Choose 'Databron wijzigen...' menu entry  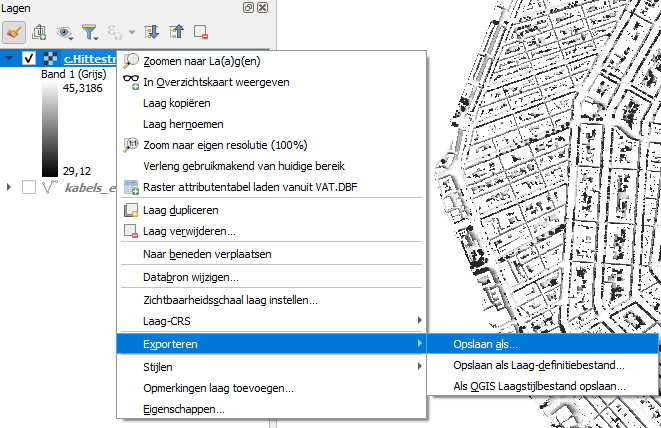coord(271,277)
